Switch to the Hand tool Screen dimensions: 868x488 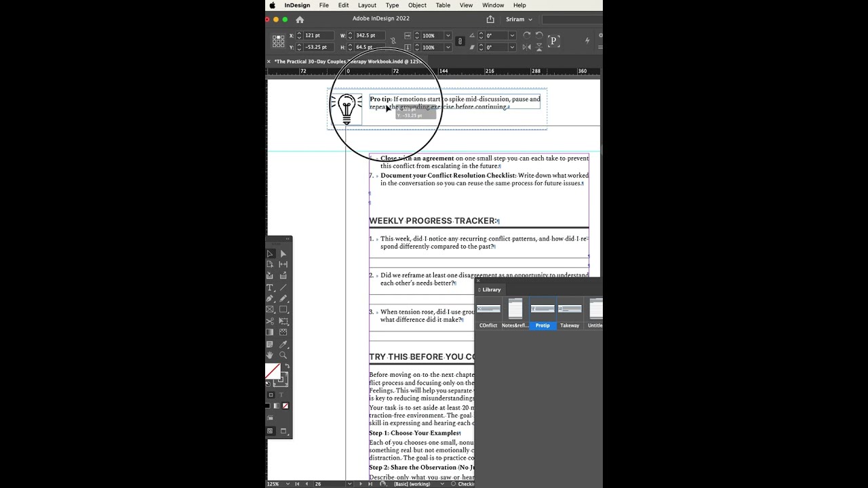coord(270,355)
